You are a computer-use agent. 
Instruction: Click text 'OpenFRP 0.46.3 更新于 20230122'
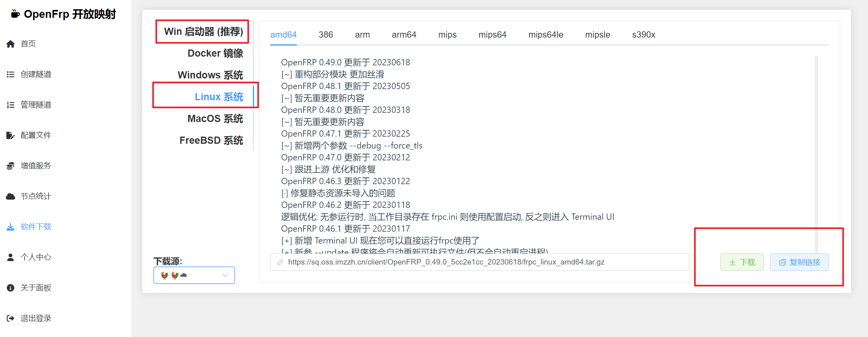pyautogui.click(x=346, y=181)
